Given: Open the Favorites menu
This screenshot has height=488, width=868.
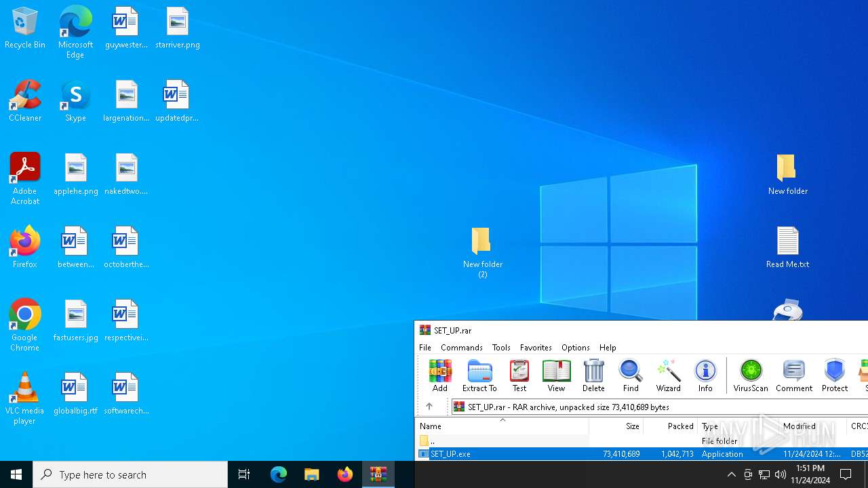Looking at the screenshot, I should tap(536, 348).
